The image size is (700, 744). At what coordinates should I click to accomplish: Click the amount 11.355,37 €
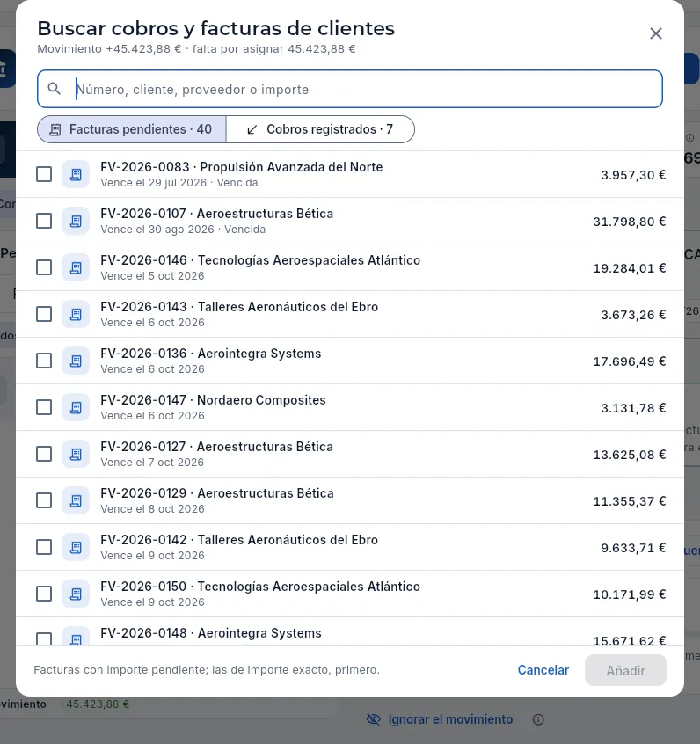pyautogui.click(x=630, y=501)
